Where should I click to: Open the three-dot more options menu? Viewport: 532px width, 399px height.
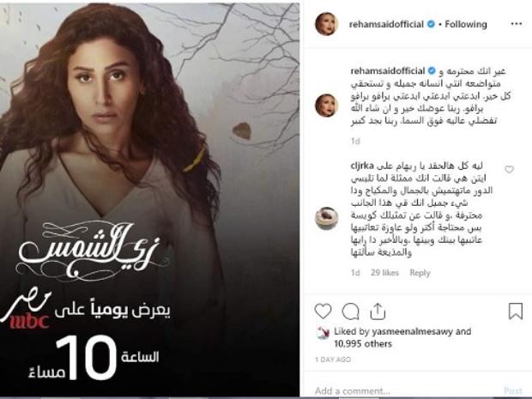coord(516,24)
